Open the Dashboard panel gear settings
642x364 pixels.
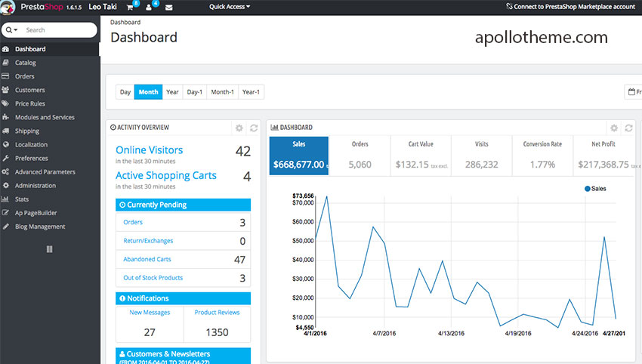click(x=614, y=128)
